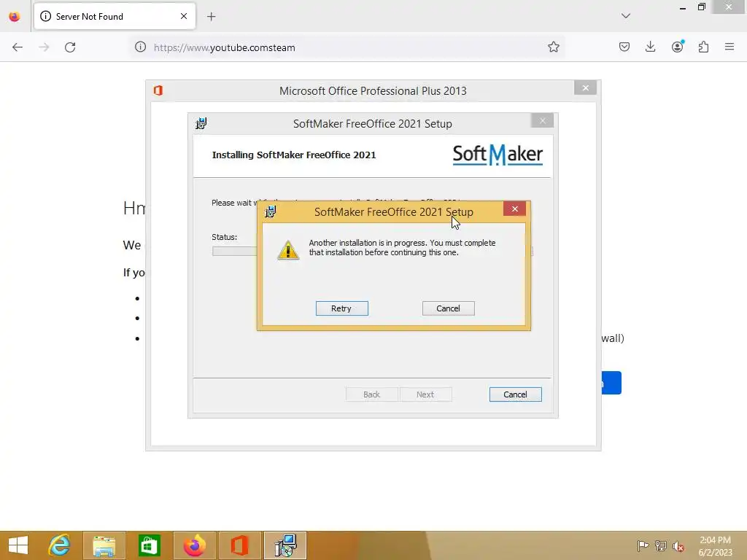Close the warning dialog with red X
The height and width of the screenshot is (560, 747).
click(514, 209)
